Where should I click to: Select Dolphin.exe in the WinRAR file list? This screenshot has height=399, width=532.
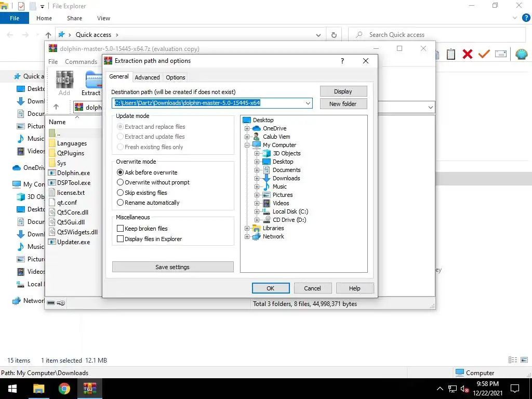click(x=74, y=172)
